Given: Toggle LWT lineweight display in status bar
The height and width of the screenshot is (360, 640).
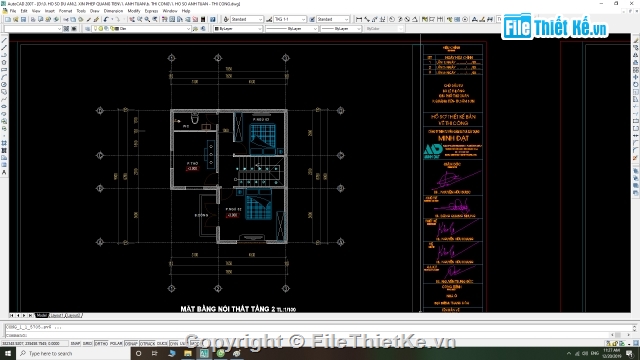Looking at the screenshot, I should [184, 344].
